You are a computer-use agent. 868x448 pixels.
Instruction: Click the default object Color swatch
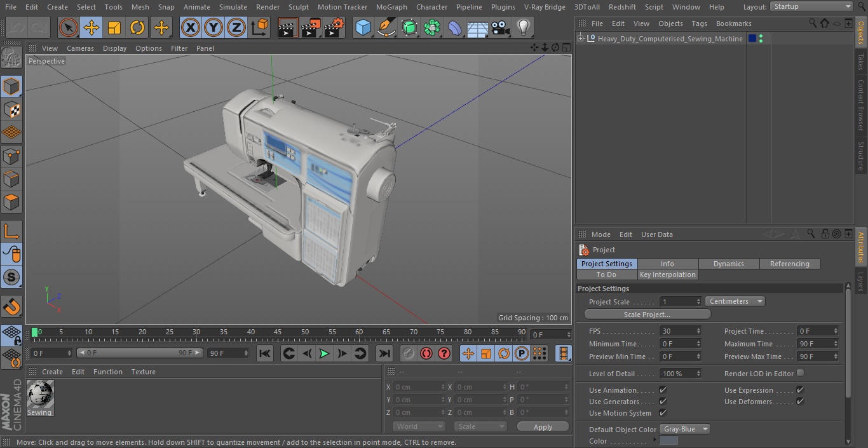click(x=668, y=440)
